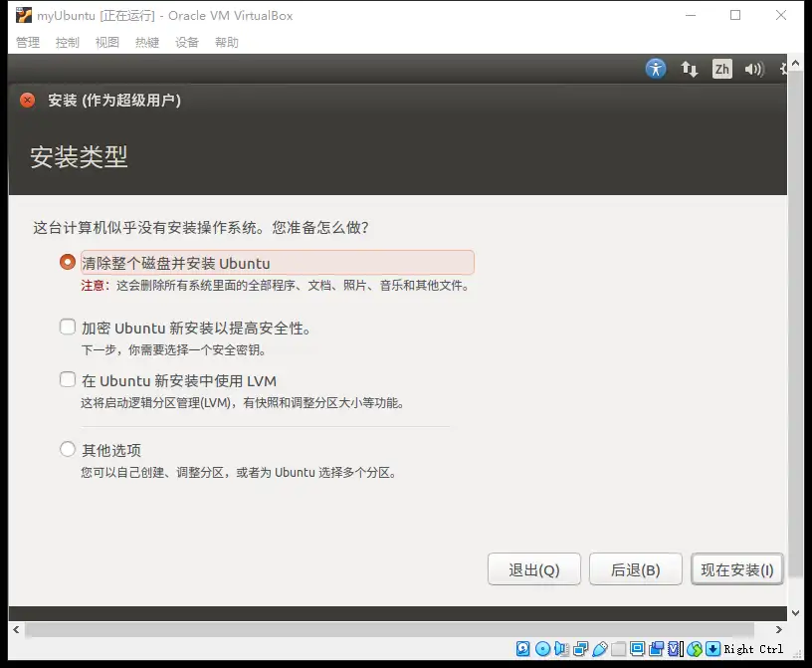Viewport: 812px width, 668px height.
Task: Click the USB device status icon
Action: coord(599,649)
